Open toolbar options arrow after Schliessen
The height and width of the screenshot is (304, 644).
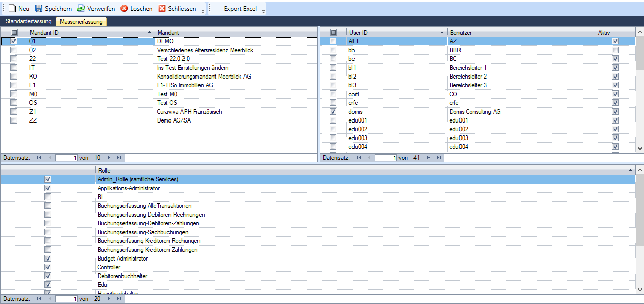[x=203, y=10]
